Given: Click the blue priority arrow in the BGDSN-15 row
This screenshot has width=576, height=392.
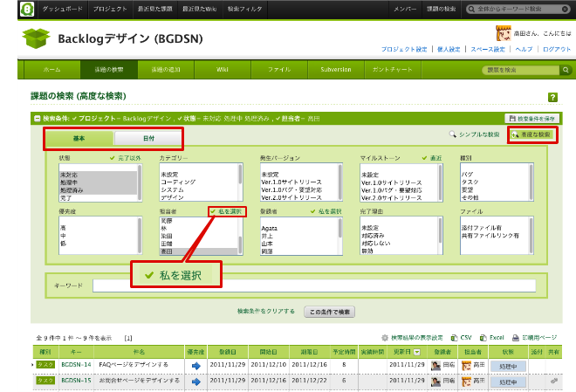Looking at the screenshot, I should pyautogui.click(x=196, y=382).
